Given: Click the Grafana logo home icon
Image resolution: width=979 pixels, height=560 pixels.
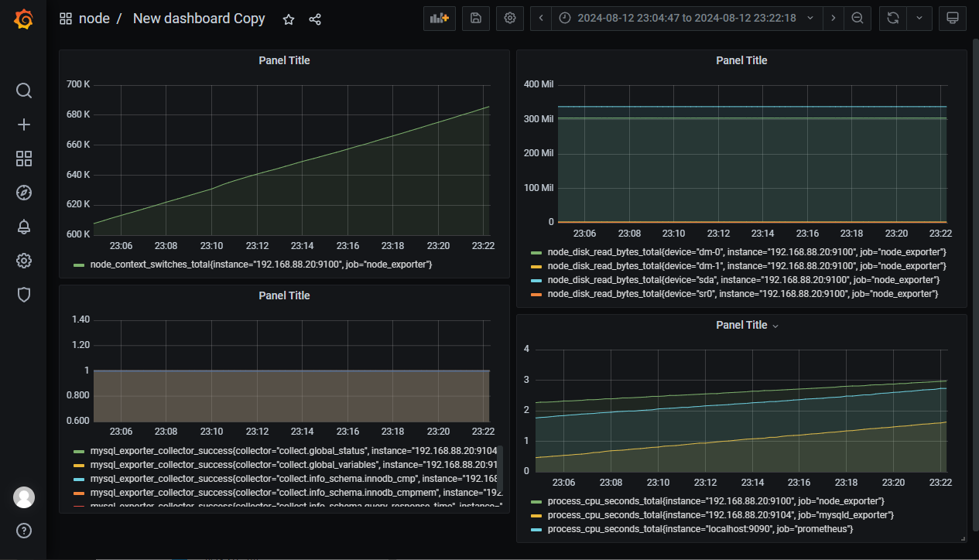Looking at the screenshot, I should pos(23,19).
